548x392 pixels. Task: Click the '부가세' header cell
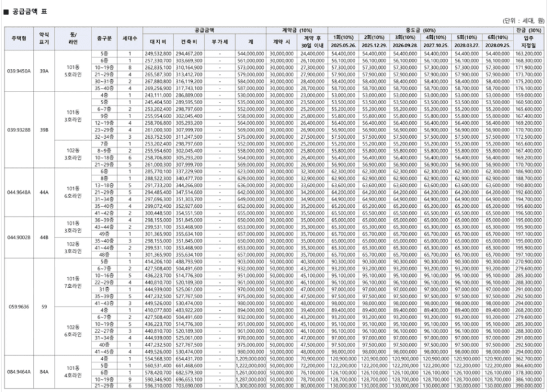220,42
